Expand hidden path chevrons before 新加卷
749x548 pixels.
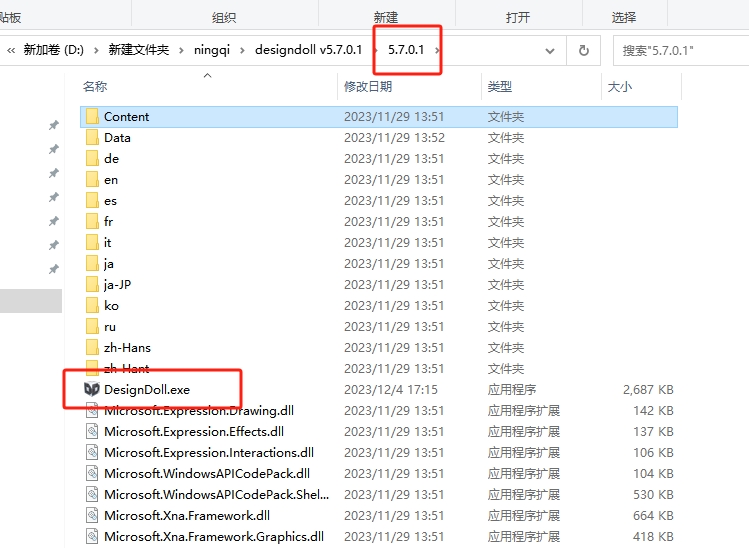[x=11, y=50]
